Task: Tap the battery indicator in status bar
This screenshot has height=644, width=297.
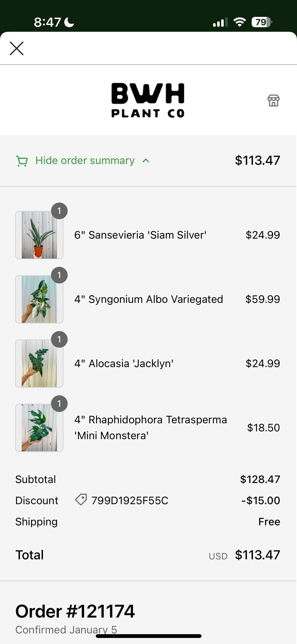Action: tap(261, 22)
